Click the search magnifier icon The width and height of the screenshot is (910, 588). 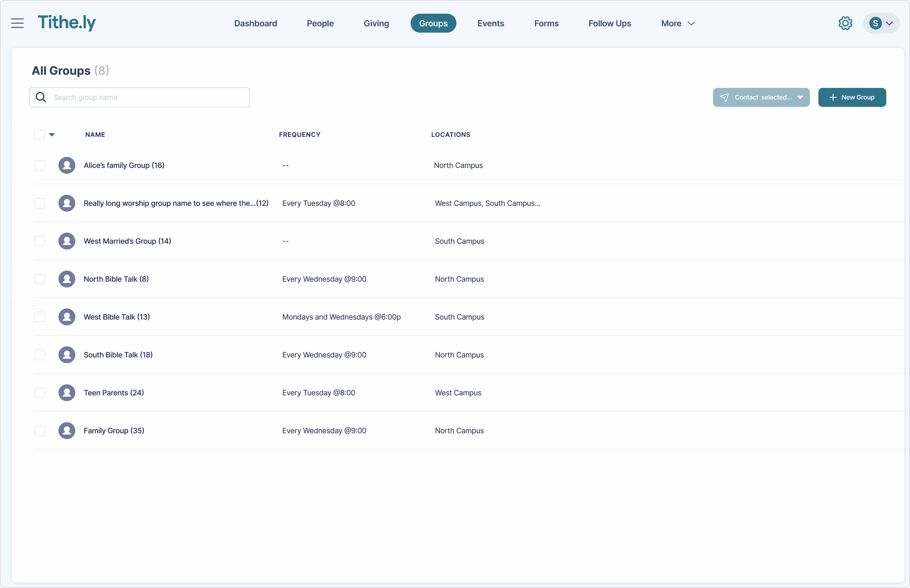coord(41,97)
